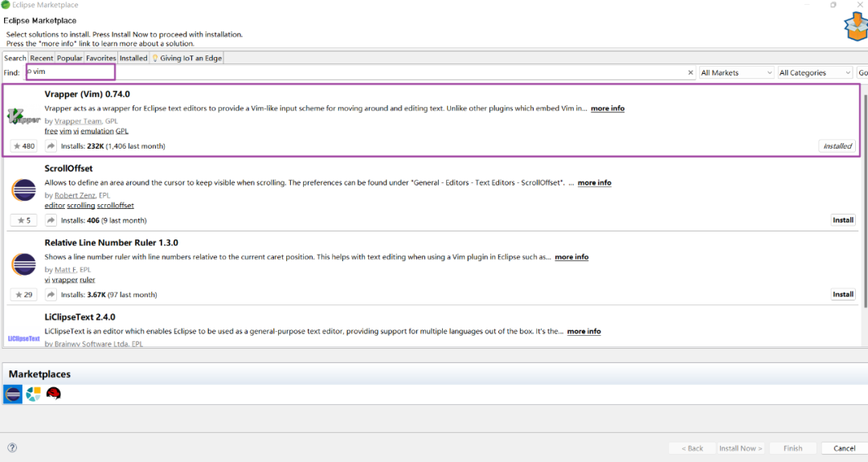Click Installed button for Vrapper

point(837,146)
